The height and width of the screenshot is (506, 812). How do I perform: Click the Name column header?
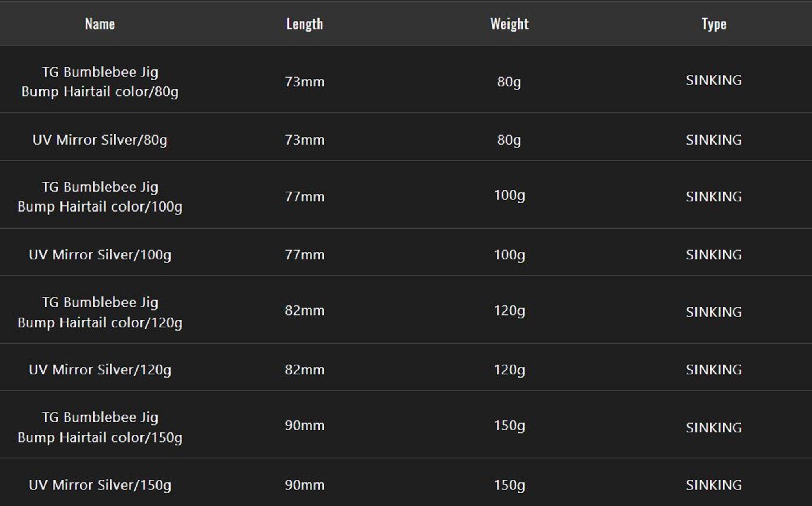click(100, 24)
